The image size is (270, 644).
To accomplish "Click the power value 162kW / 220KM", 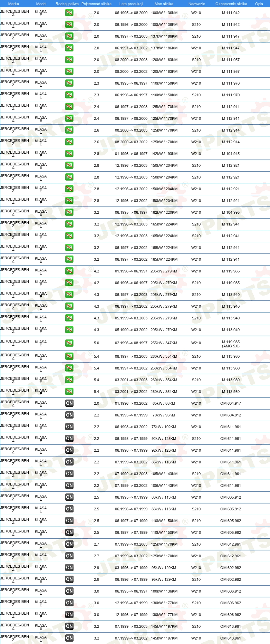I will [164, 212].
